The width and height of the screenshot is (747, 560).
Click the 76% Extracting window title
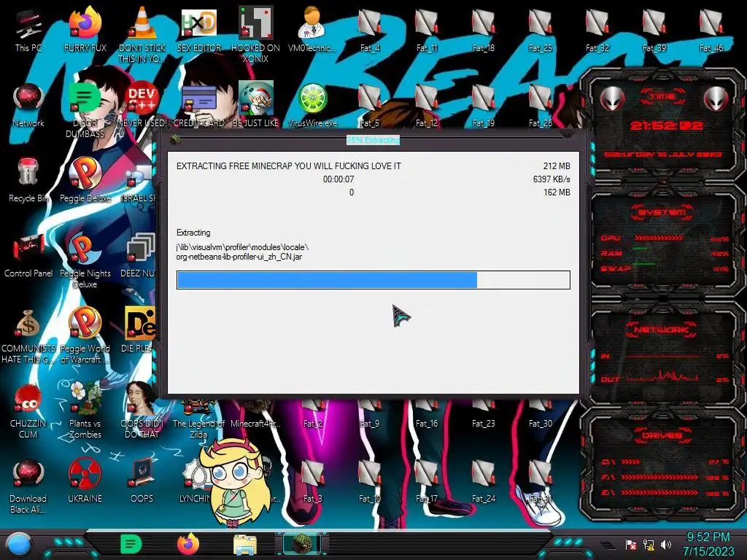click(373, 140)
